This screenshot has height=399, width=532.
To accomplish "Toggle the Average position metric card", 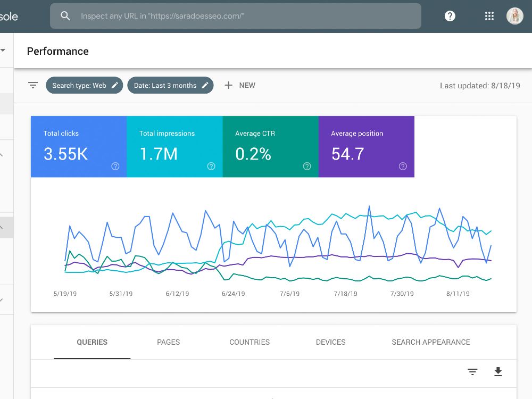I will [x=367, y=147].
